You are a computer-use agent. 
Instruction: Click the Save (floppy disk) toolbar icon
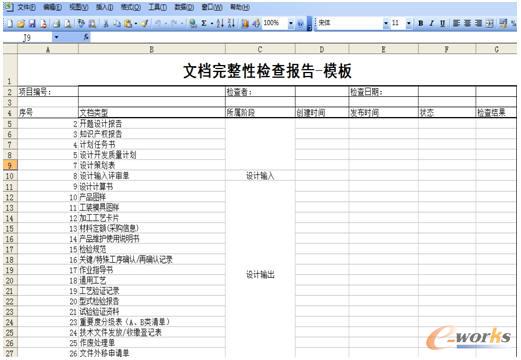coord(32,24)
